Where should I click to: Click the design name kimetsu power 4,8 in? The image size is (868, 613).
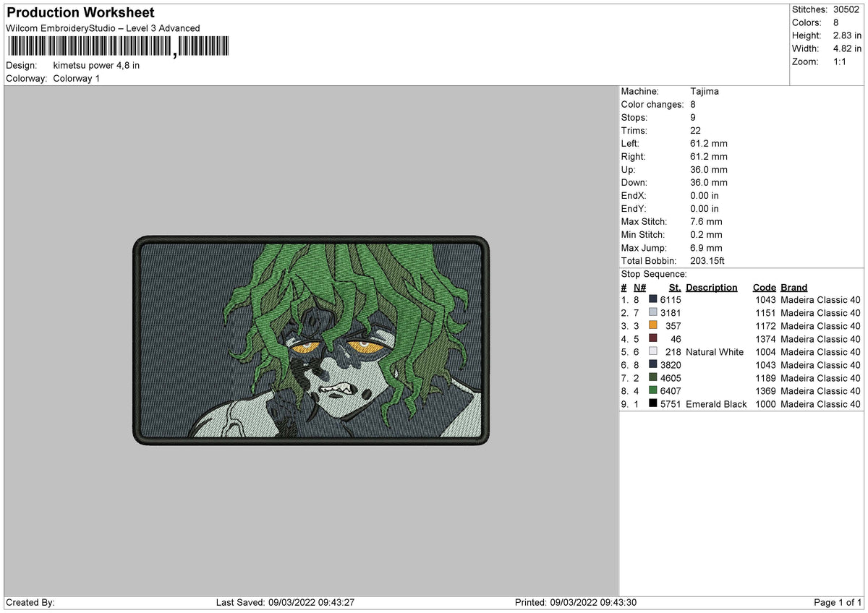97,65
